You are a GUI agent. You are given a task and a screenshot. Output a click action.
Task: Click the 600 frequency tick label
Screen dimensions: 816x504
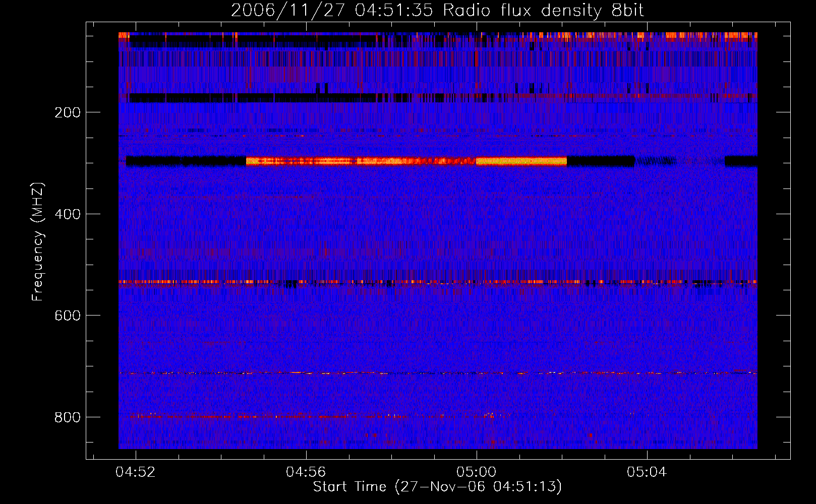pyautogui.click(x=68, y=316)
